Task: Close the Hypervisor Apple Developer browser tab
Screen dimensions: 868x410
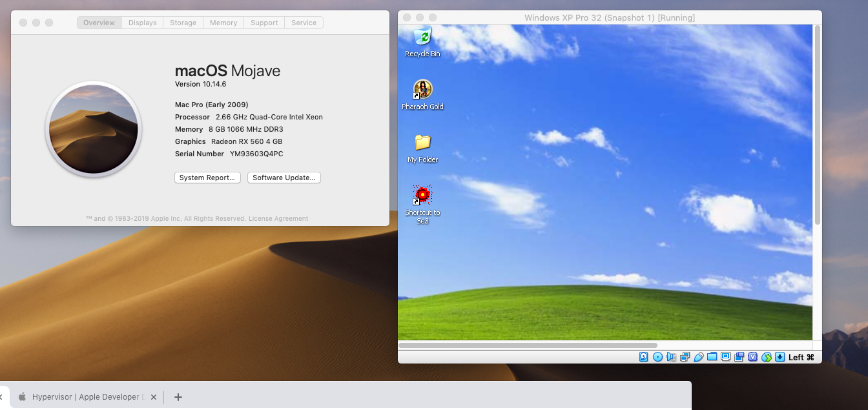Action: 153,397
